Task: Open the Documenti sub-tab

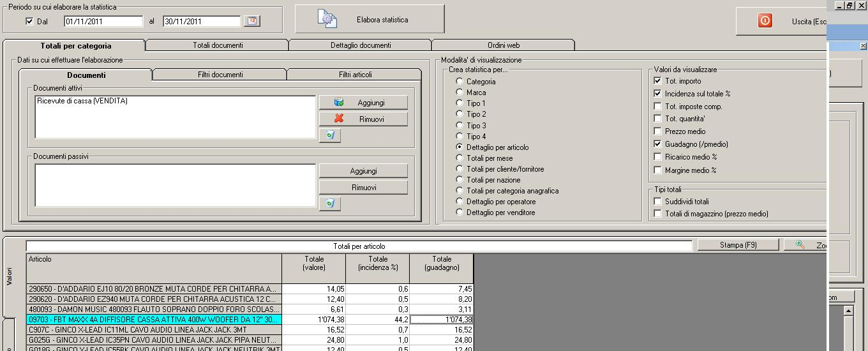Action: (x=86, y=75)
